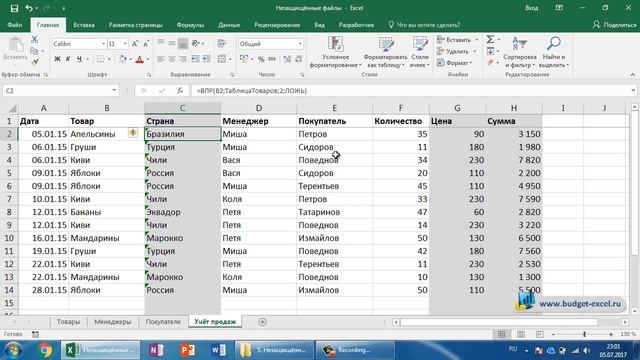The image size is (640, 360).
Task: Click the Поделиться share button
Action: point(615,25)
